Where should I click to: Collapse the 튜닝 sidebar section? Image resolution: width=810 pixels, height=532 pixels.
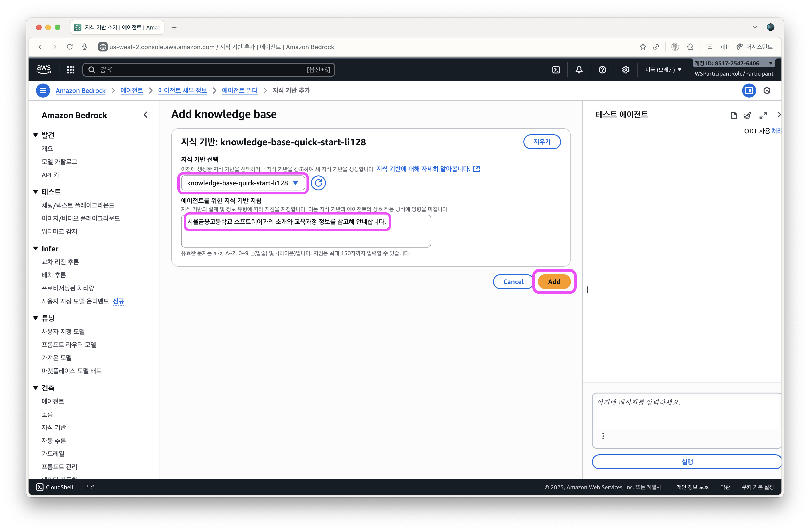[x=35, y=318]
